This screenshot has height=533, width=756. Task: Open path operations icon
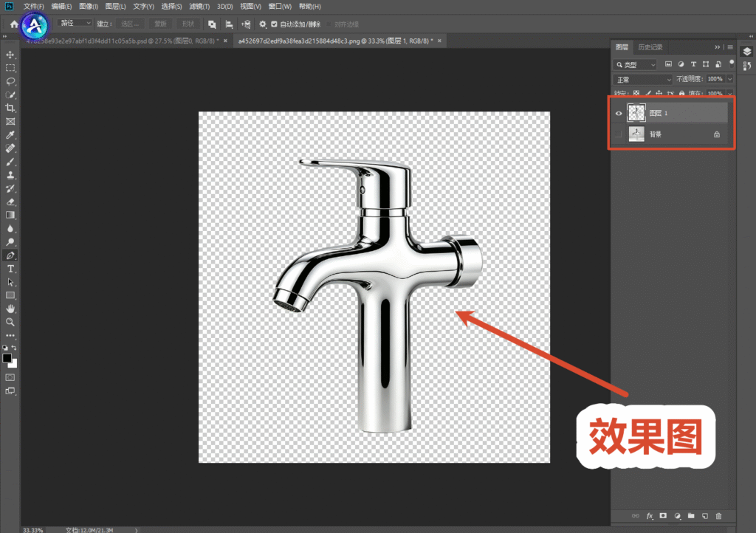(212, 24)
